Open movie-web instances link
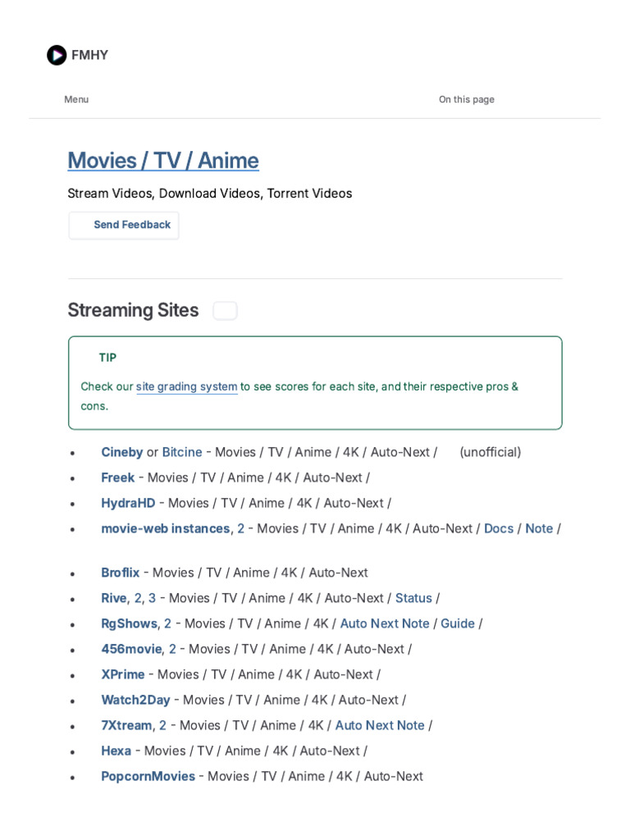The image size is (630, 840). [165, 528]
